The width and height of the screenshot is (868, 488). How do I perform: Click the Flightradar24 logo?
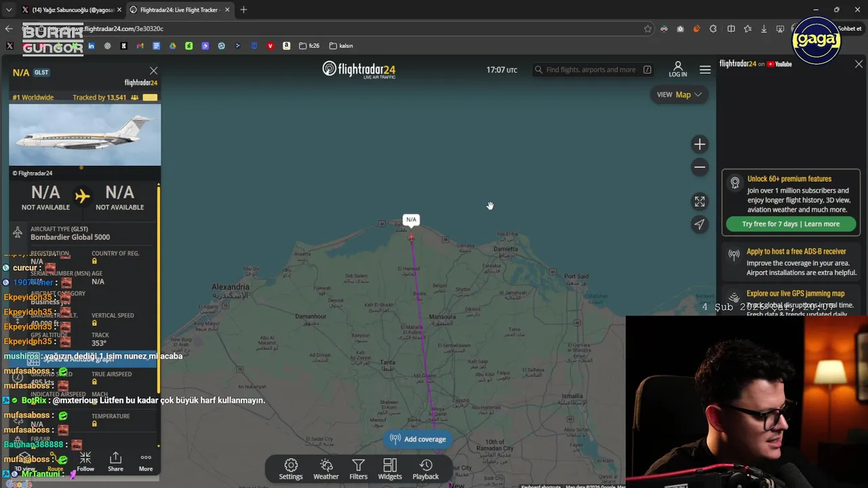tap(359, 70)
